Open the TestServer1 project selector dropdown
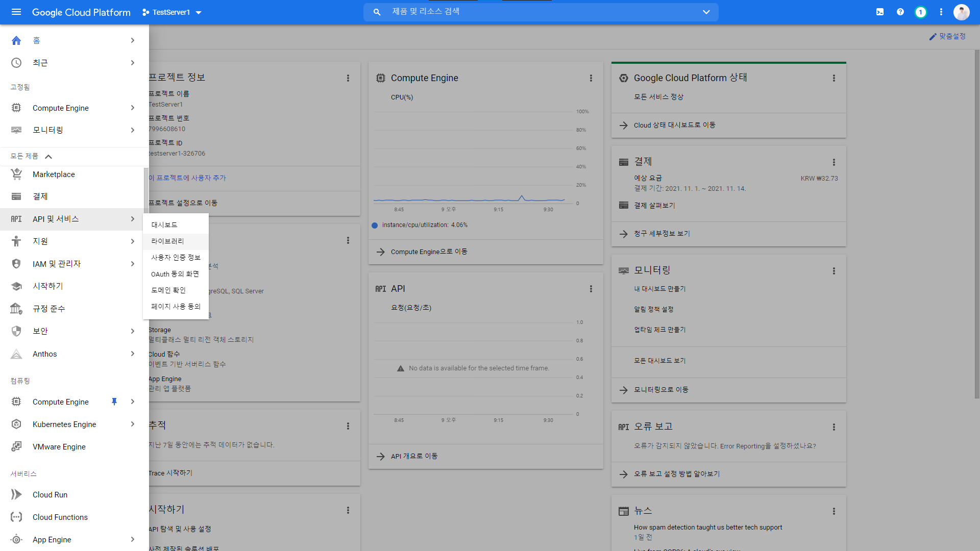980x551 pixels. coord(172,12)
